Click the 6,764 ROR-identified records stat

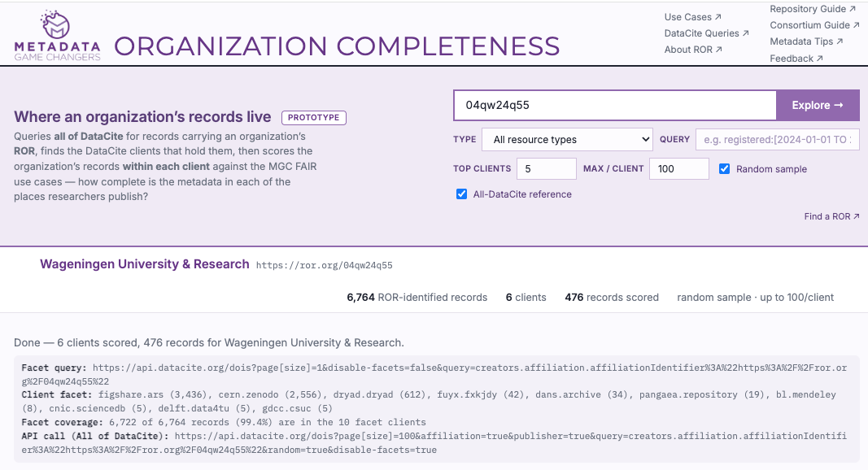(x=417, y=298)
